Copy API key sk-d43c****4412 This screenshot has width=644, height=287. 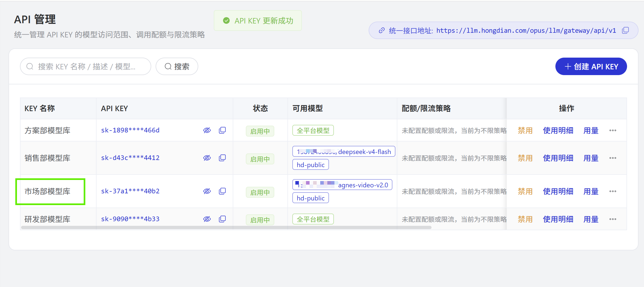point(222,158)
